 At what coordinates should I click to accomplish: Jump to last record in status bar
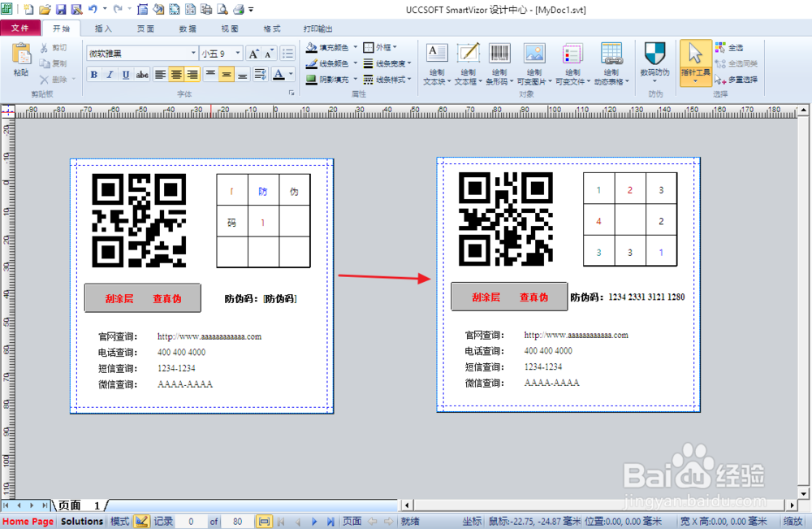pos(330,521)
